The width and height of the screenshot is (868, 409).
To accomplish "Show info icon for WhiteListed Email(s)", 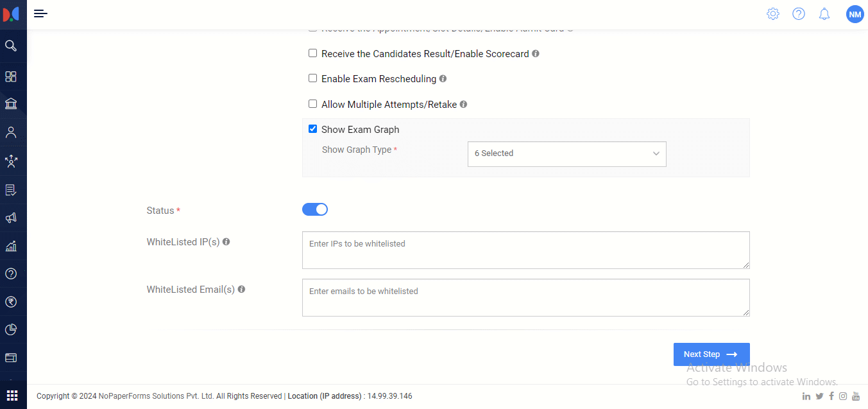I will (x=241, y=290).
